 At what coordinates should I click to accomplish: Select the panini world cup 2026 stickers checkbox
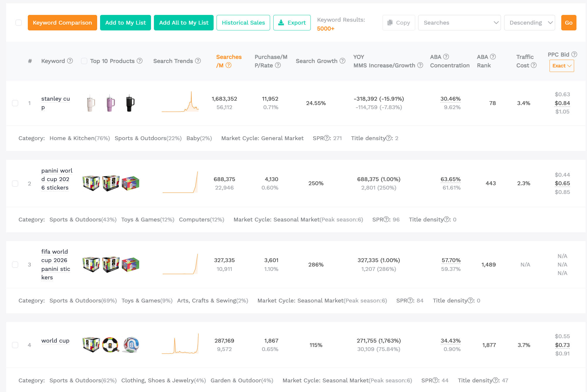point(15,183)
